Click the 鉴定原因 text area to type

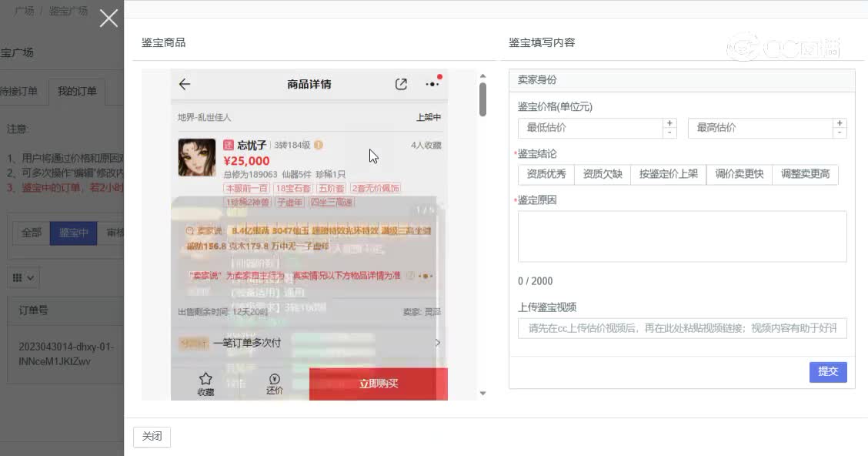click(682, 235)
